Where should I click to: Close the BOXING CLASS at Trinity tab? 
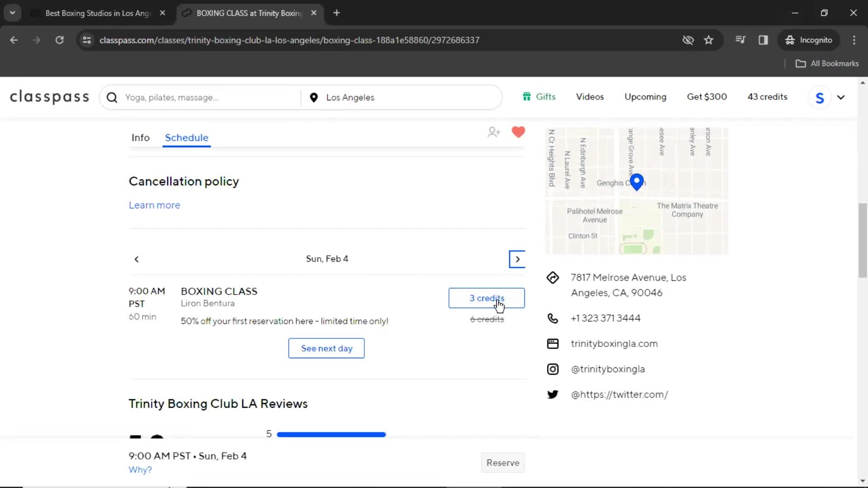[314, 13]
